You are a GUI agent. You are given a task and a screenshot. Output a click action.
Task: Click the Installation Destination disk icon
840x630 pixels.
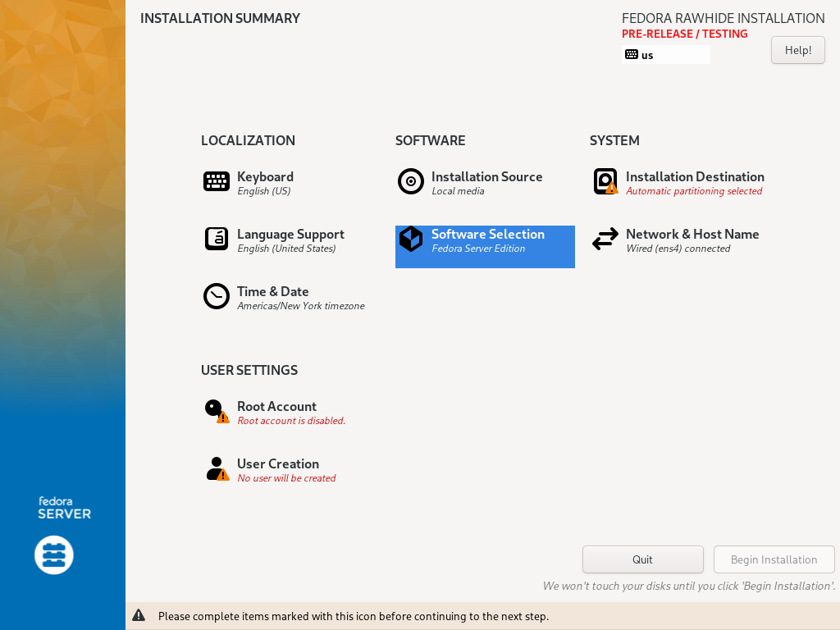tap(605, 181)
